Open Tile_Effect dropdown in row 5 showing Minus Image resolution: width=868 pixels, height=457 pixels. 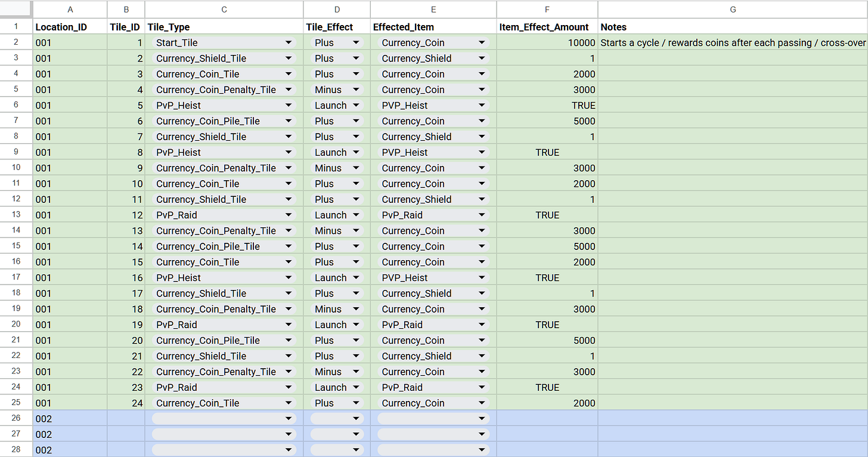(356, 90)
